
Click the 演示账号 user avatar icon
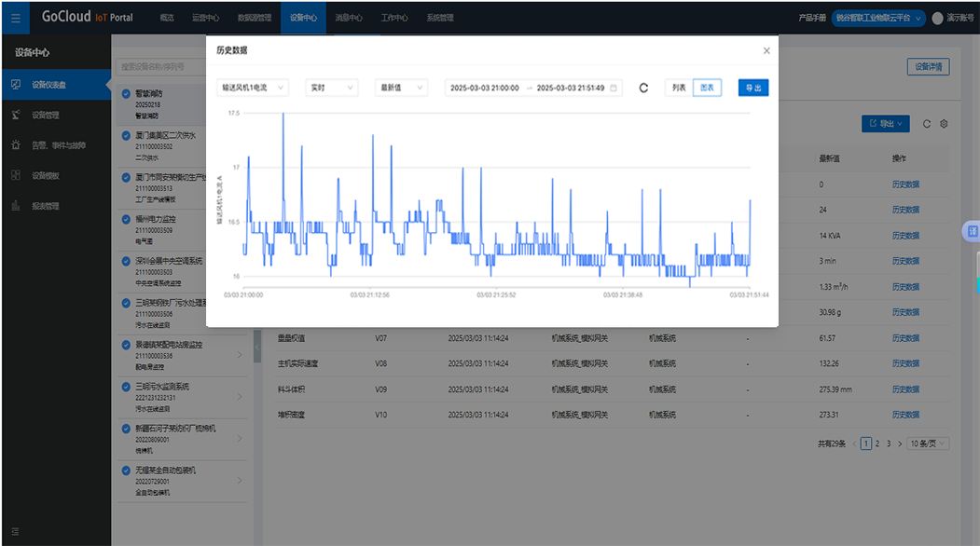[937, 18]
